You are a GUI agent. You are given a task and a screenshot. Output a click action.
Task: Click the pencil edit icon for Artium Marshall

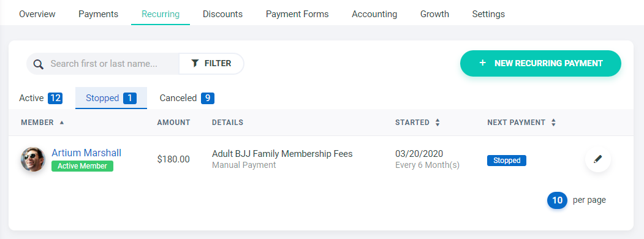point(598,159)
